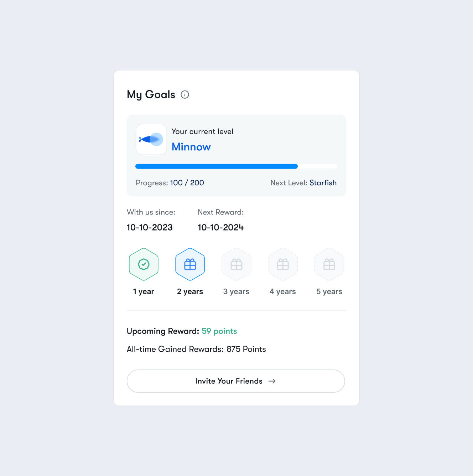Click the 'Your current level' caption
Screen dimensions: 473x476
202,131
